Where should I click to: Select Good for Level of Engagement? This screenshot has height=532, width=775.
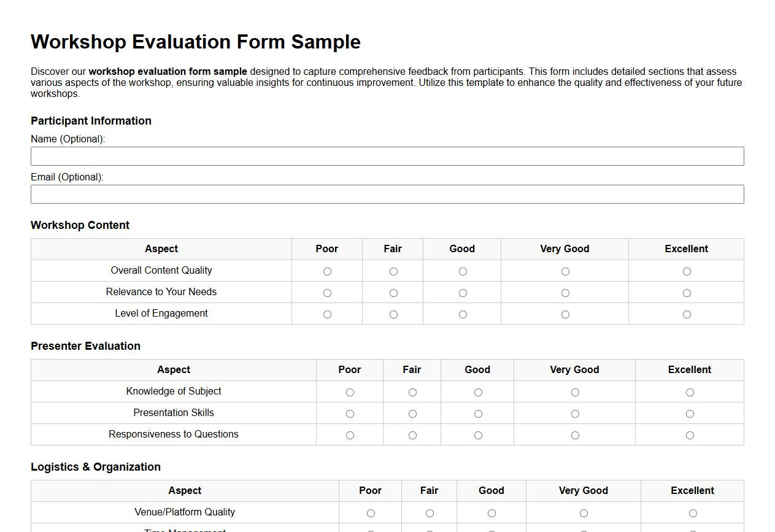[x=462, y=314]
